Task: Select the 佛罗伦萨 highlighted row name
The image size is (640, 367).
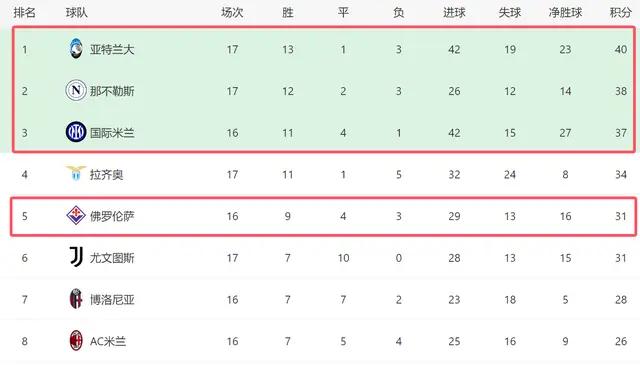Action: (x=112, y=216)
